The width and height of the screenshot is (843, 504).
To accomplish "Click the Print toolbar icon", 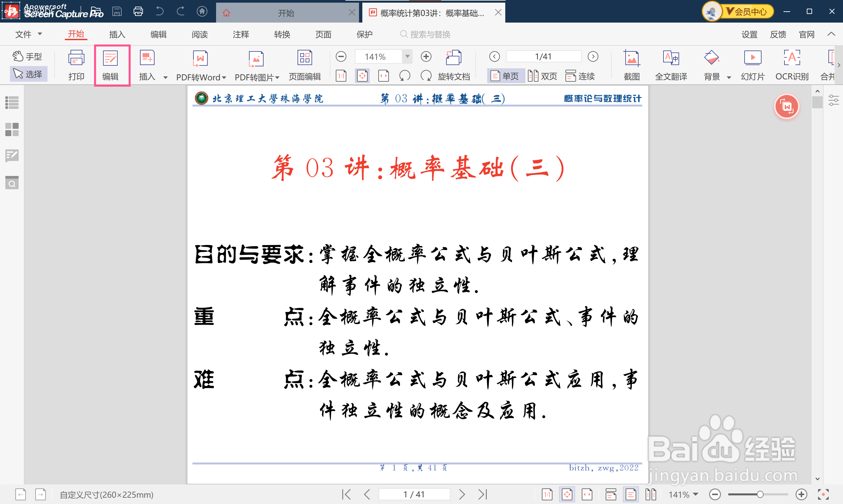I will 76,64.
